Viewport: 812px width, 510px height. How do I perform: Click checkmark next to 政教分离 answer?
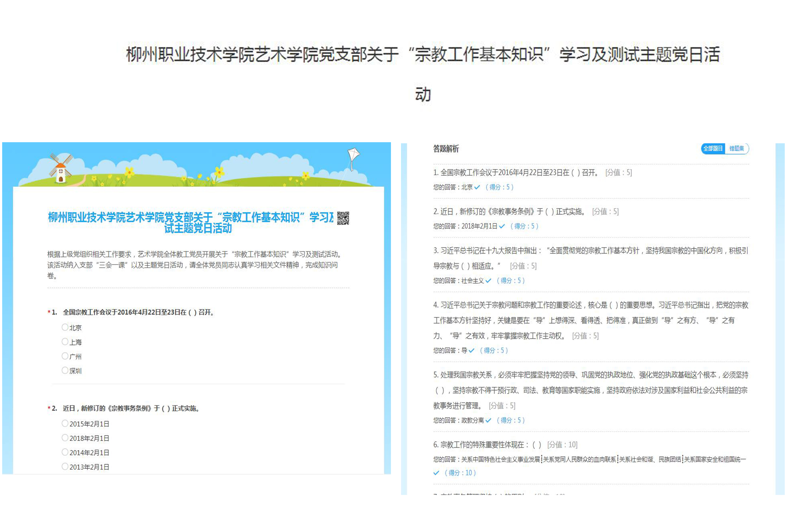(488, 420)
